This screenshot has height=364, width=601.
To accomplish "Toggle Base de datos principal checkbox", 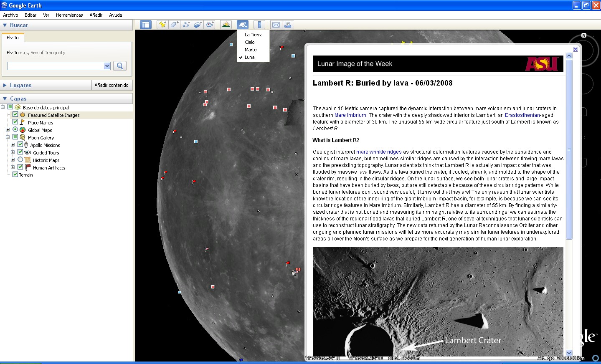I will tap(10, 107).
